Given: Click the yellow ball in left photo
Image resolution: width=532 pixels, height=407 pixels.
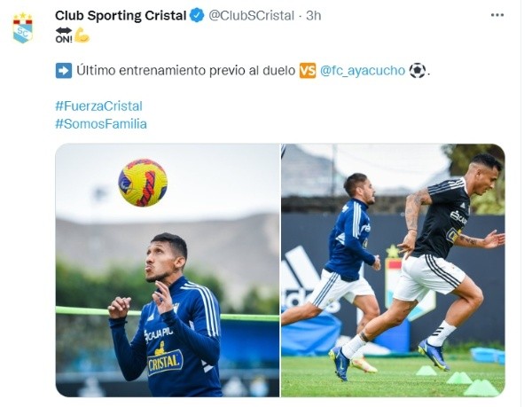Looking at the screenshot, I should tap(143, 183).
